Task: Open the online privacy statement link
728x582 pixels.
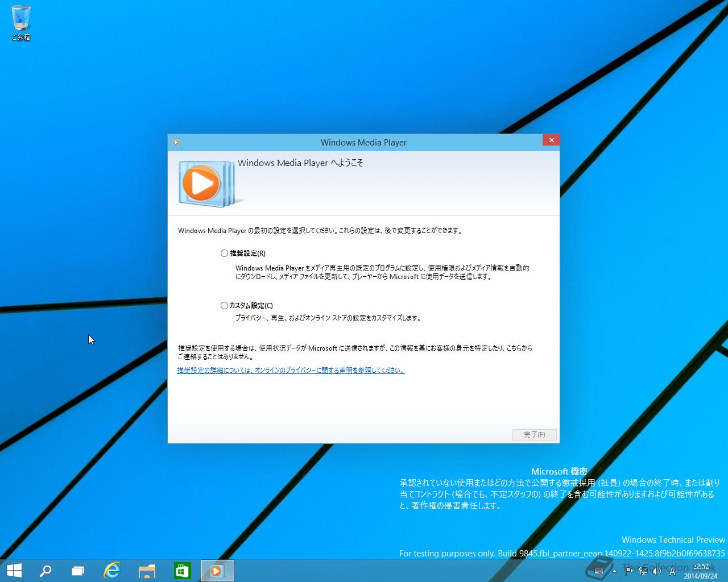Action: click(x=291, y=371)
